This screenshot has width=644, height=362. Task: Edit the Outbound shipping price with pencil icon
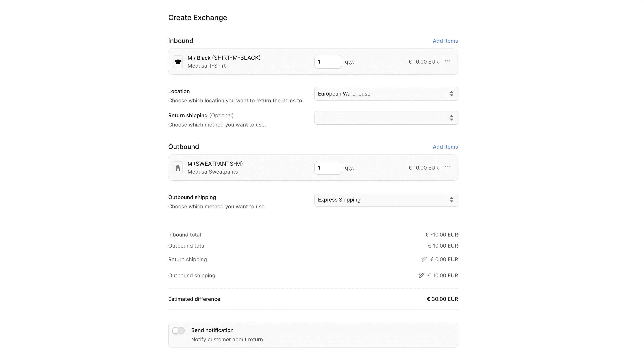(x=421, y=275)
